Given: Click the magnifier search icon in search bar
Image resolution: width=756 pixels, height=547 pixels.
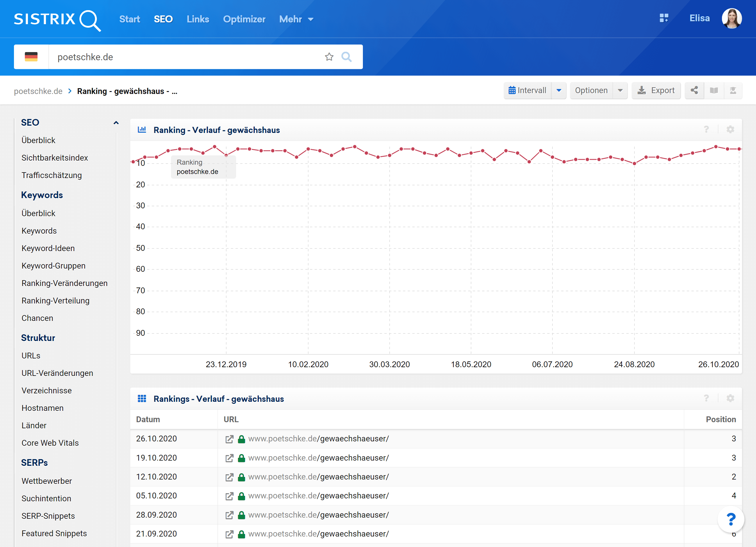Looking at the screenshot, I should [346, 57].
